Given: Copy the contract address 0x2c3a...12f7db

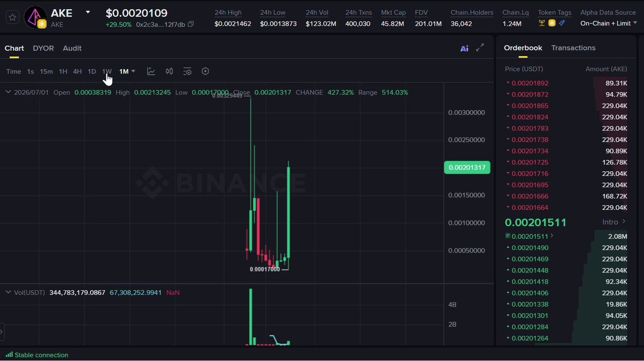Looking at the screenshot, I should tap(191, 24).
